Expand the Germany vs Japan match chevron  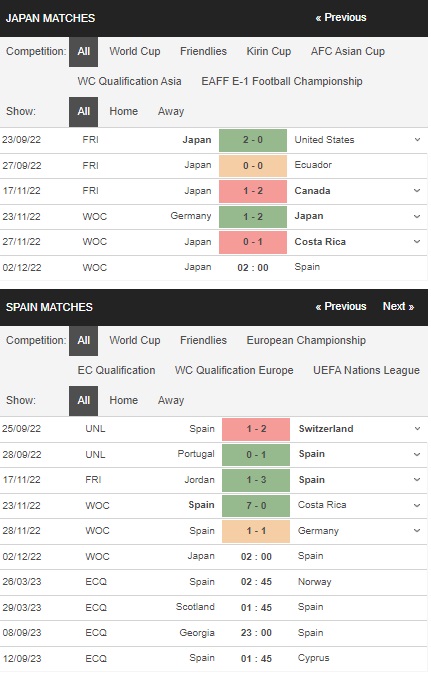[x=417, y=216]
